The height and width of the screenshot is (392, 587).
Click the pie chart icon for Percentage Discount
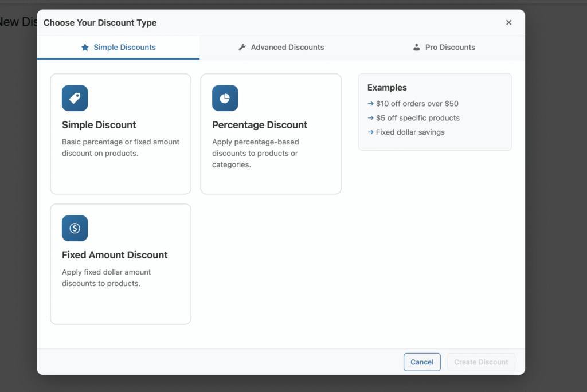[225, 98]
